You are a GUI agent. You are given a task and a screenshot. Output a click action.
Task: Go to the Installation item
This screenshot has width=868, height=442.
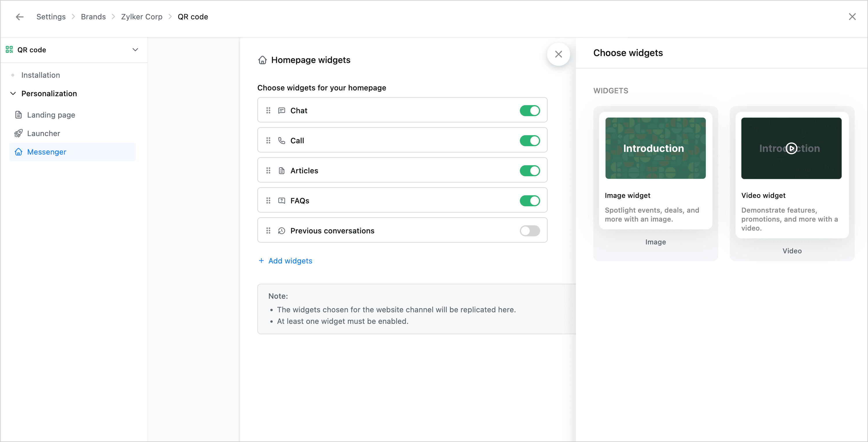40,75
